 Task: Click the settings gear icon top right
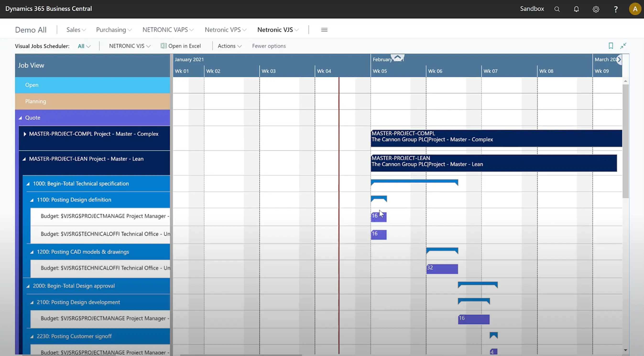(595, 9)
